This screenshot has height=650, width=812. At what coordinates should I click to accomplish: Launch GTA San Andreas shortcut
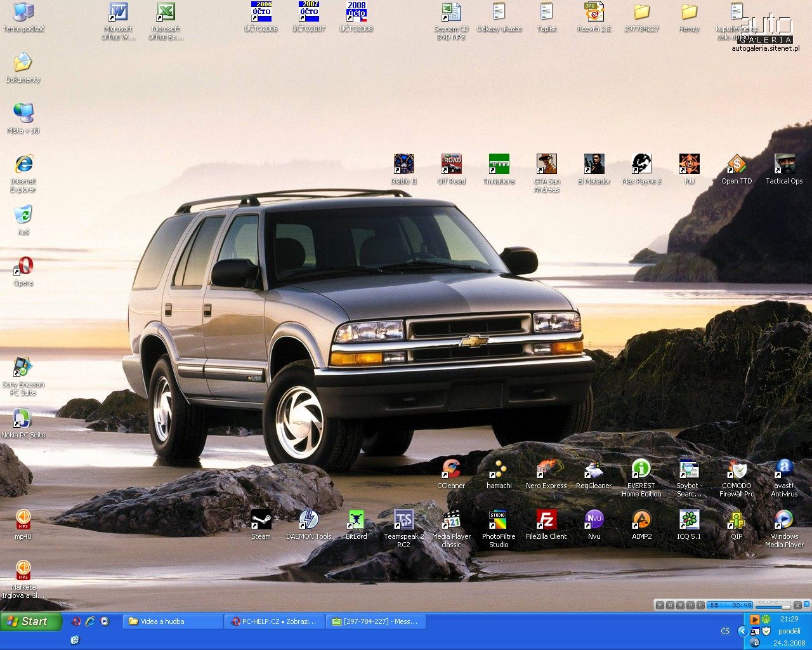tap(546, 164)
